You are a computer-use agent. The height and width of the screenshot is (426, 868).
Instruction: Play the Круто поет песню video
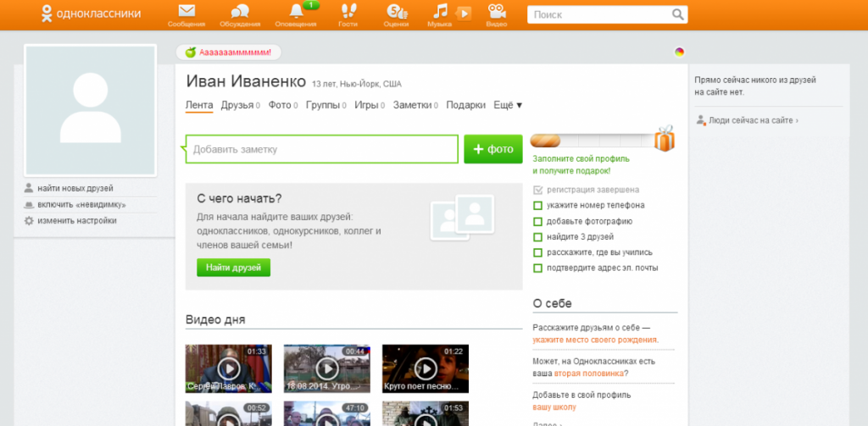pos(426,368)
